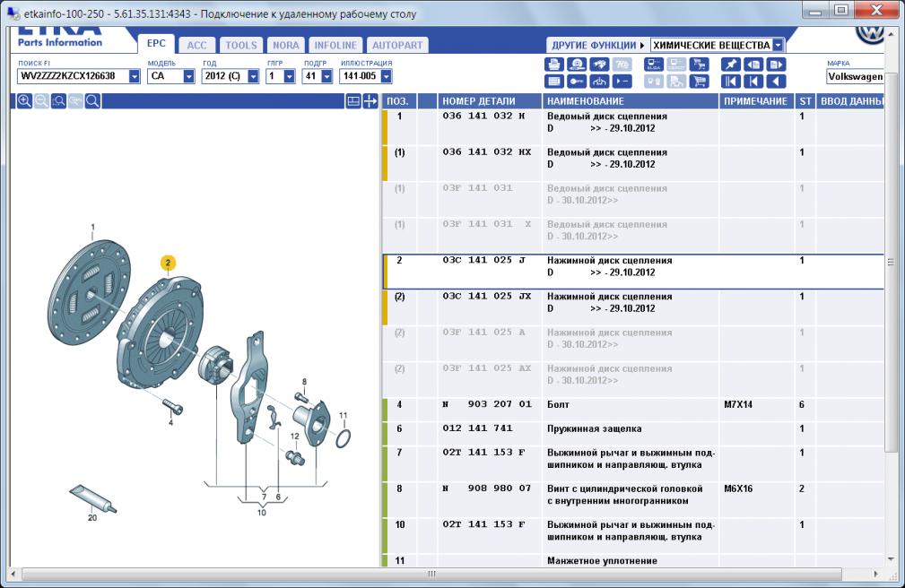Switch to the INFOLINE tab
This screenshot has width=905, height=588.
coord(335,45)
